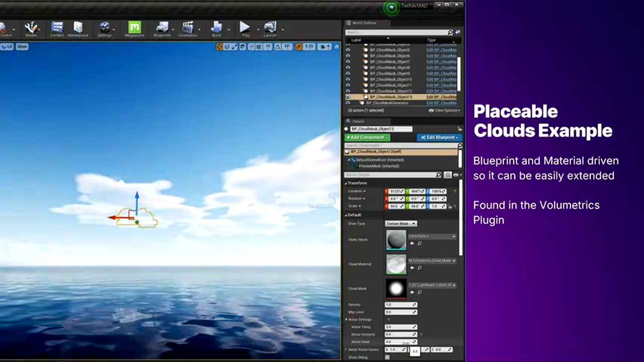Click the Build toolbar icon

[x=216, y=28]
